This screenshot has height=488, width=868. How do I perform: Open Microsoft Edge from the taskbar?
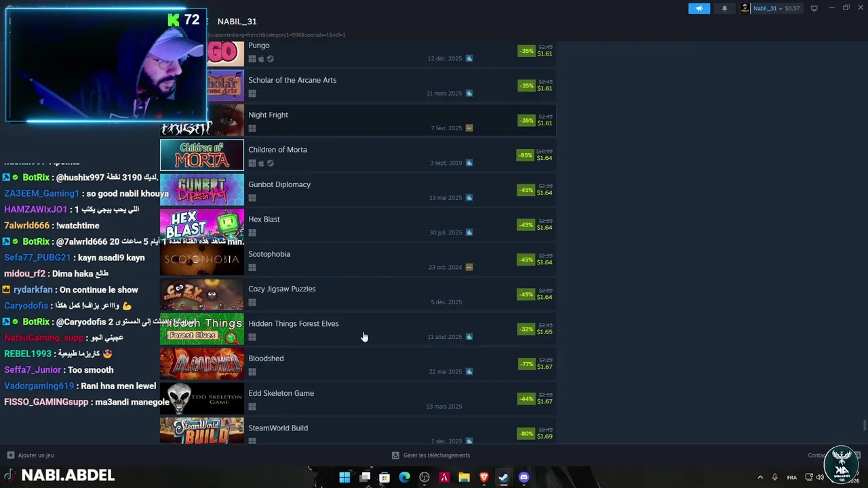click(x=405, y=477)
